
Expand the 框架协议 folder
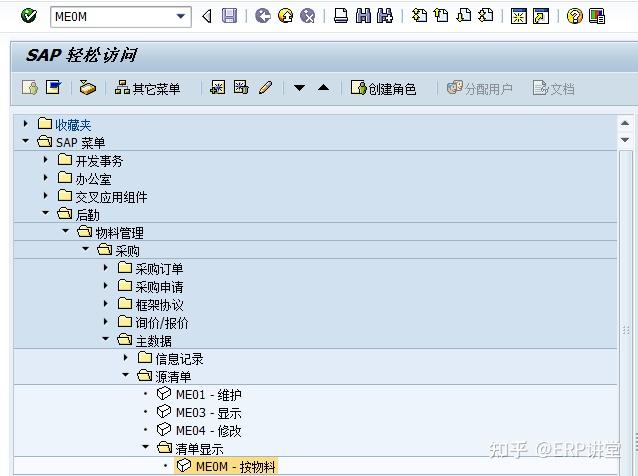(x=106, y=303)
